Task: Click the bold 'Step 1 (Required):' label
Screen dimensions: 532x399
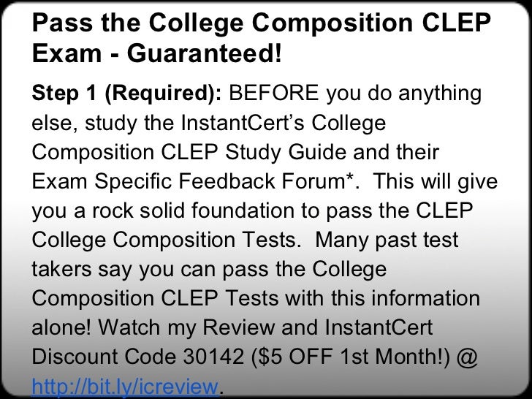Action: point(126,94)
